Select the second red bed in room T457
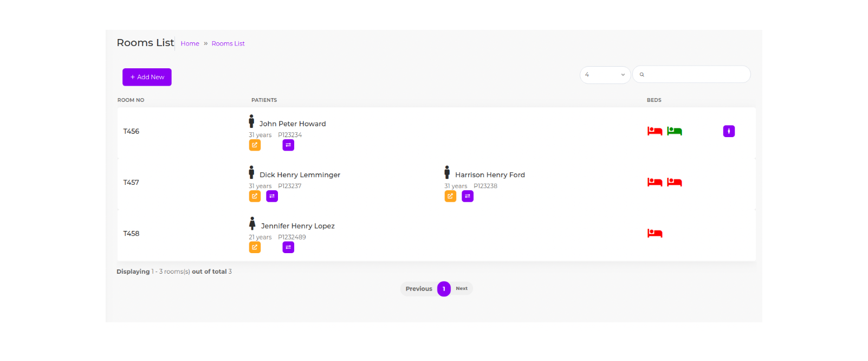This screenshot has width=868, height=361. (x=674, y=182)
